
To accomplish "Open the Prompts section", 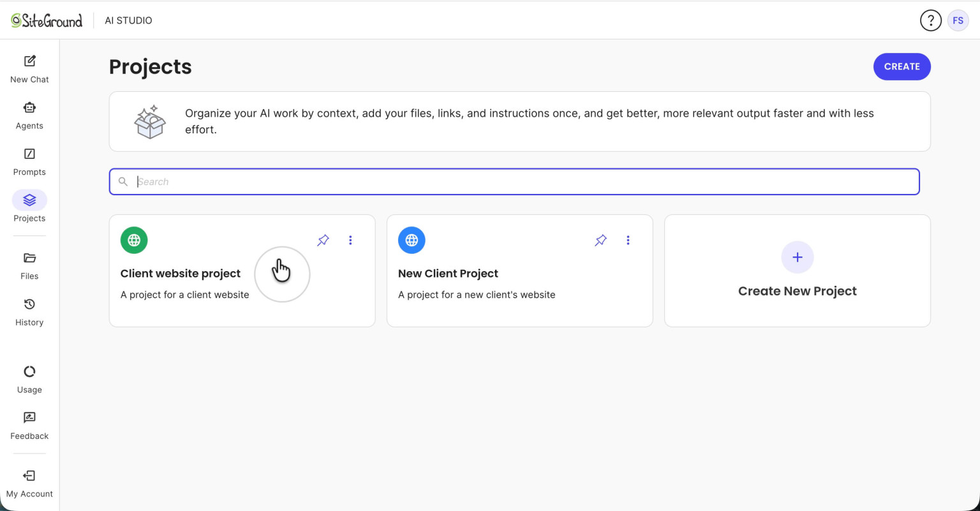I will [x=29, y=162].
